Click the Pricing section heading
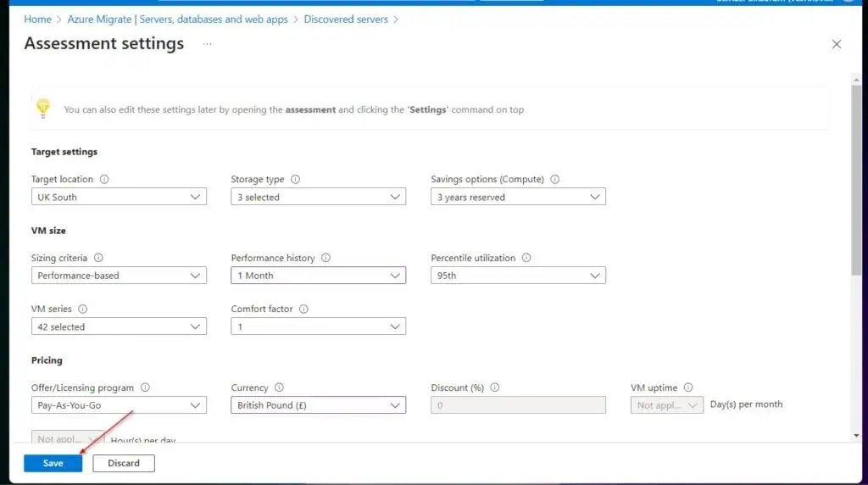The height and width of the screenshot is (485, 868). click(x=47, y=360)
